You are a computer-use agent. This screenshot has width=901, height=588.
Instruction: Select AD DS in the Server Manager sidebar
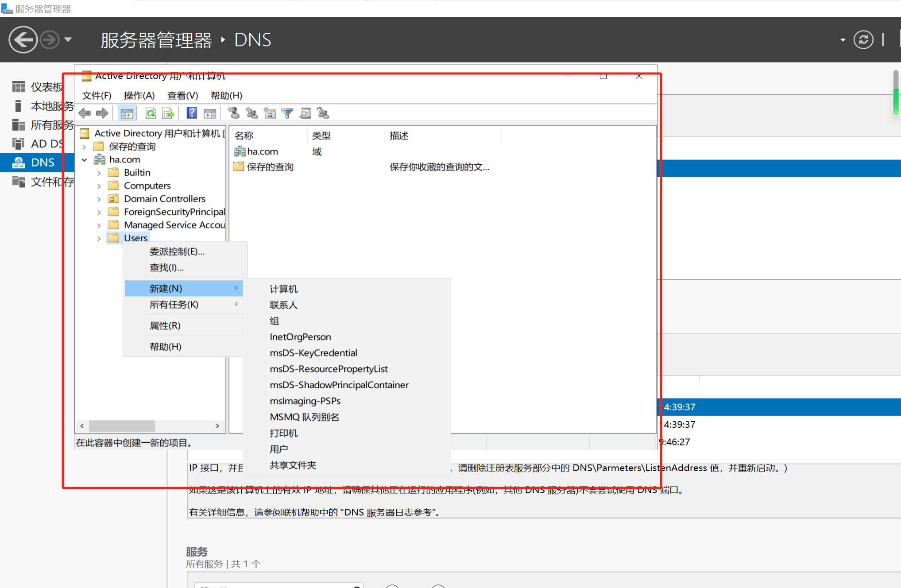[38, 144]
